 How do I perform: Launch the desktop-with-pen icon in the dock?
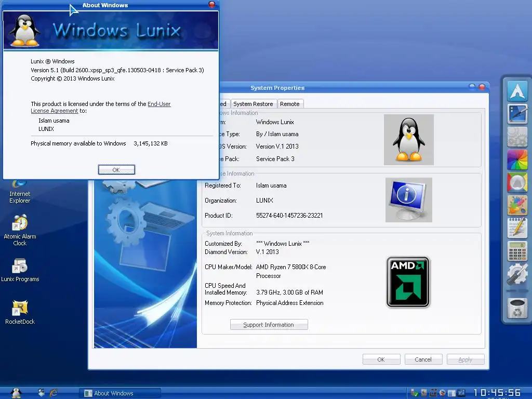517,114
